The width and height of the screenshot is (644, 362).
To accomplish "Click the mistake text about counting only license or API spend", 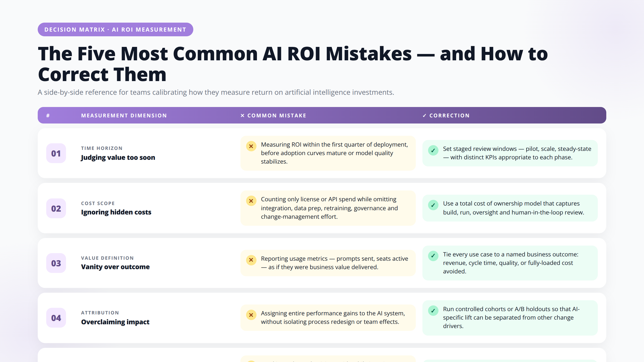I will (330, 208).
